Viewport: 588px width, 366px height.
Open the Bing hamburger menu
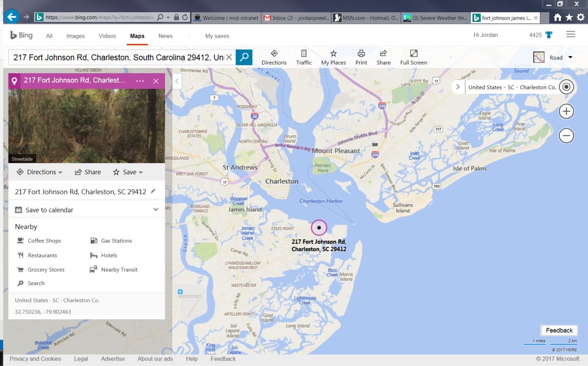(571, 35)
